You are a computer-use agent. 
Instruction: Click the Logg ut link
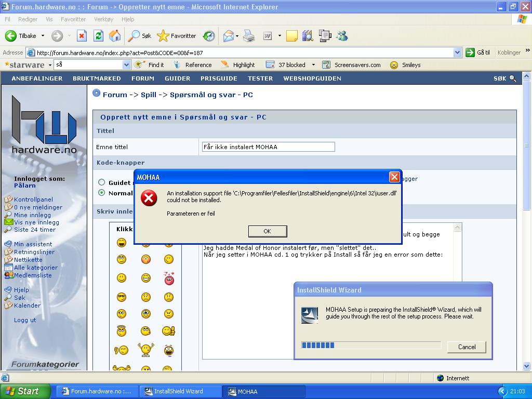[25, 320]
